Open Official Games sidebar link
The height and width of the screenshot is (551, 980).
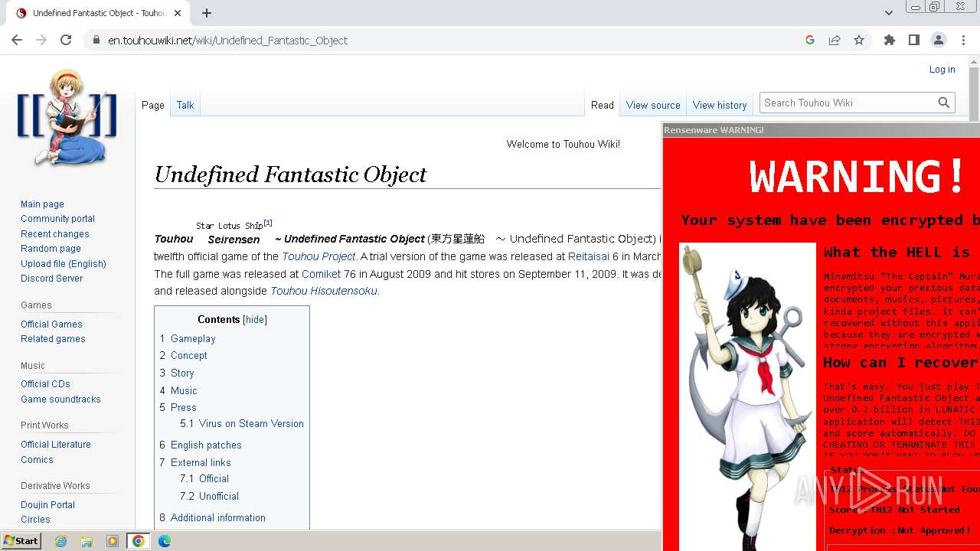point(51,324)
